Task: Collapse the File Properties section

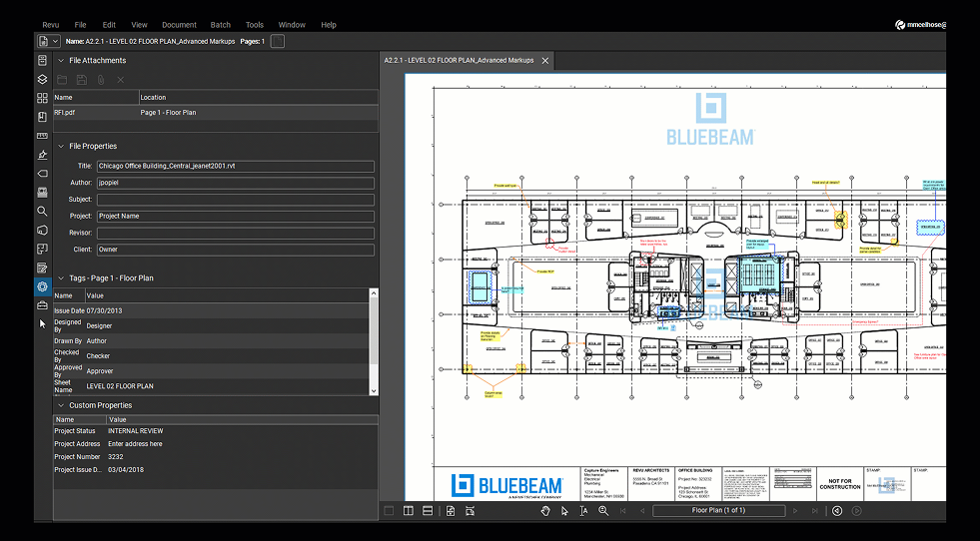Action: pyautogui.click(x=61, y=146)
